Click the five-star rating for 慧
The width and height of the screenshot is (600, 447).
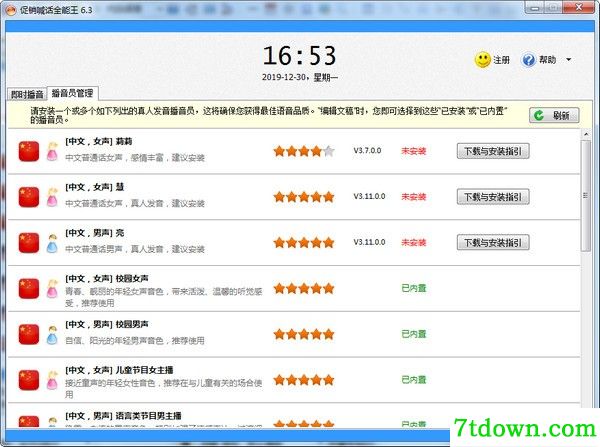tap(304, 197)
